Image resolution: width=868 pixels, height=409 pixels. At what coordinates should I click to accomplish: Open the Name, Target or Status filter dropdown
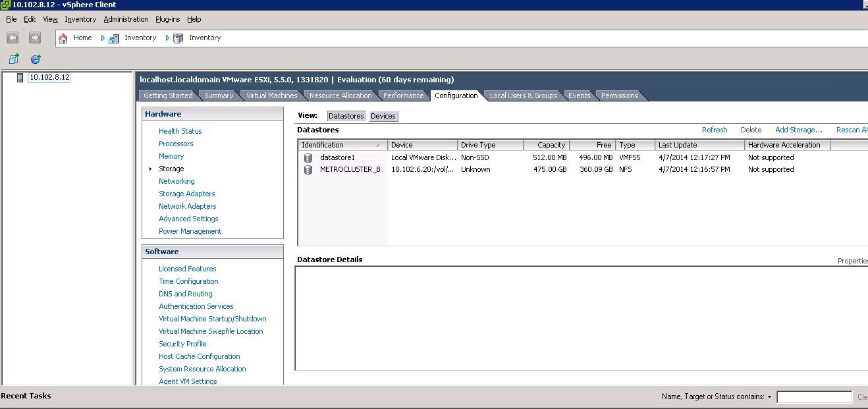(x=769, y=397)
